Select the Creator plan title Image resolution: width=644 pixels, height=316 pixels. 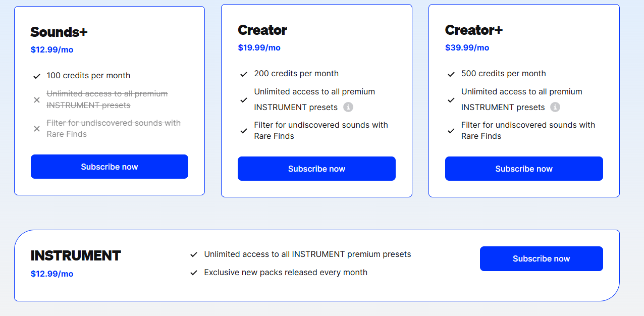[262, 30]
